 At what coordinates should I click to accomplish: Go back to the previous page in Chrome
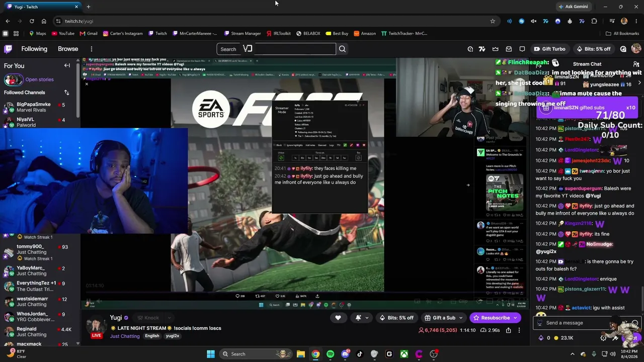tap(8, 21)
